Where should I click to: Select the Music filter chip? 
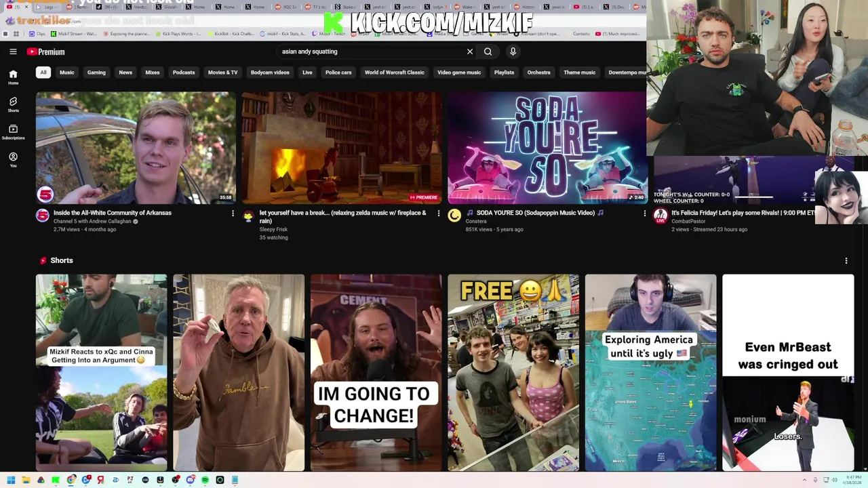66,73
